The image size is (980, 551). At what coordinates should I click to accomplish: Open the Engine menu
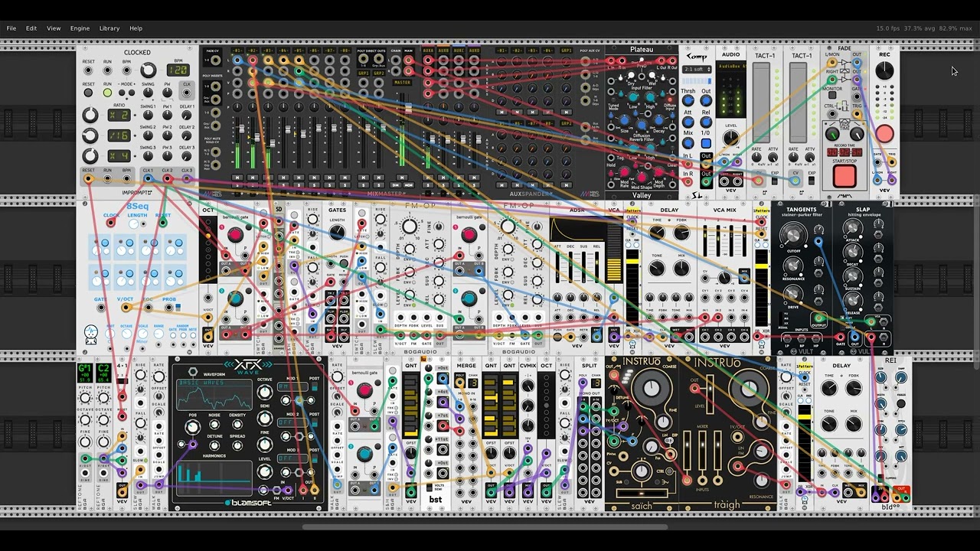[x=80, y=28]
